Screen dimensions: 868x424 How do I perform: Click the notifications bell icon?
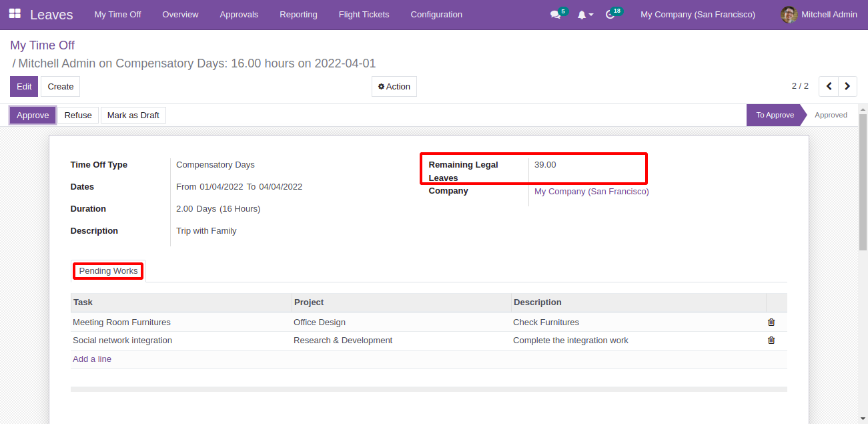(x=582, y=15)
